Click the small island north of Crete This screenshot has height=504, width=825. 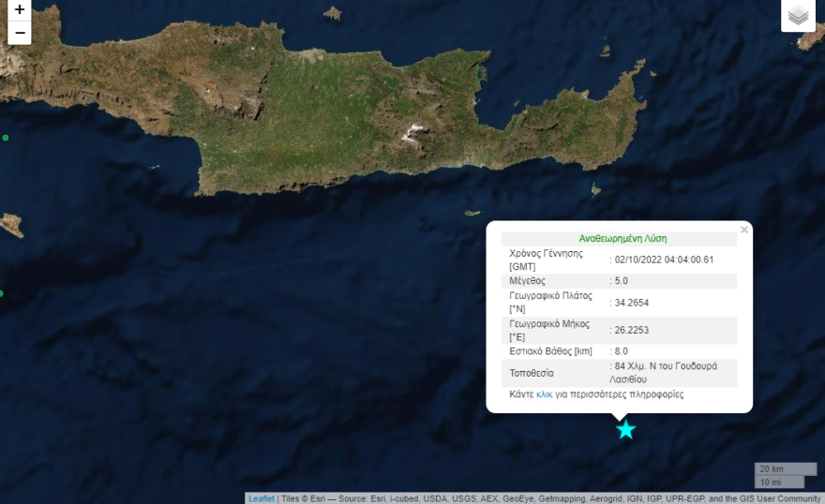333,13
